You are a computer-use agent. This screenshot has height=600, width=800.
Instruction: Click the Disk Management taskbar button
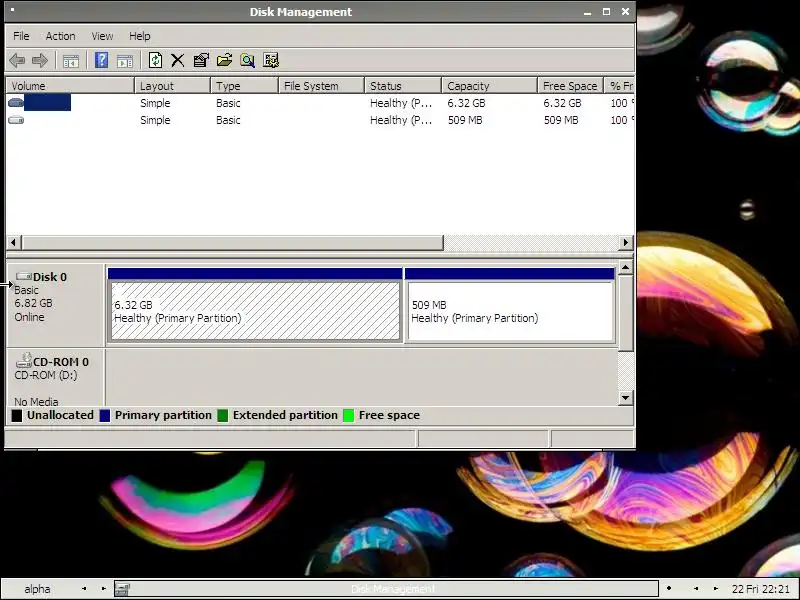click(x=386, y=589)
